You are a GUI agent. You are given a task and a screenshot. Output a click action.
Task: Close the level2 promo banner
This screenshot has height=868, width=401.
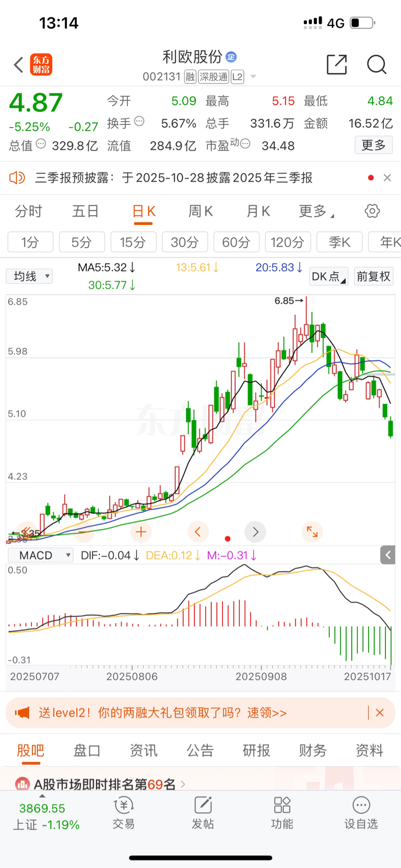click(x=380, y=713)
